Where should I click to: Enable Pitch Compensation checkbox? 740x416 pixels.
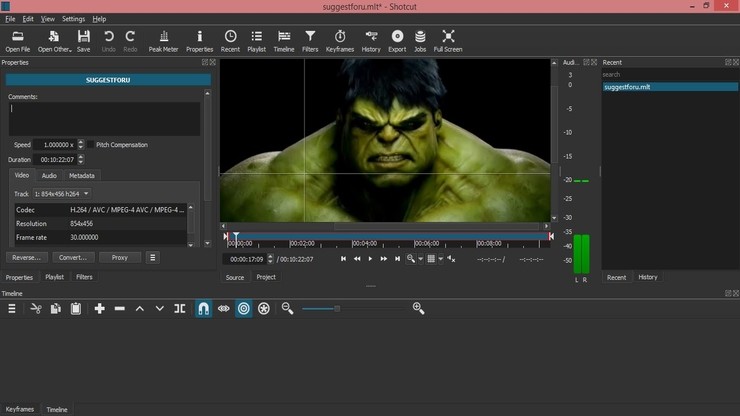click(91, 145)
